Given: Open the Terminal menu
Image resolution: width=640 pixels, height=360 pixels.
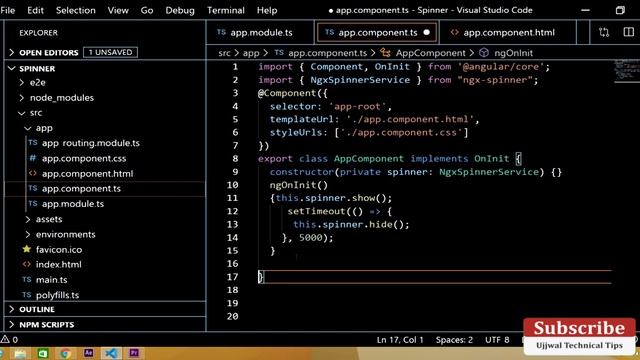Looking at the screenshot, I should click(x=225, y=10).
